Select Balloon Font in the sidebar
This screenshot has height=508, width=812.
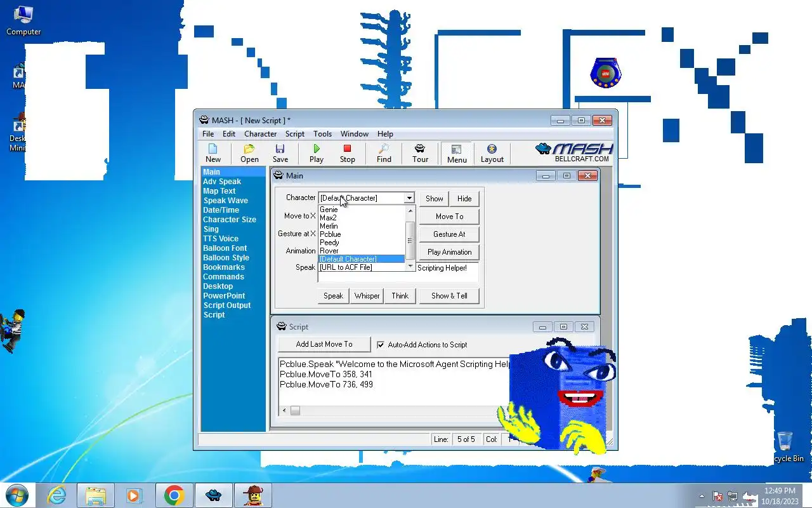point(225,248)
